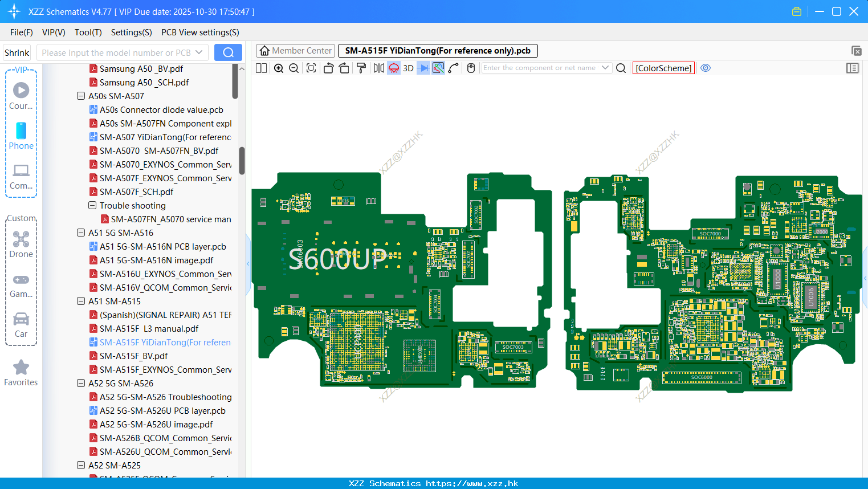Collapse the A51 5G SM-A516 folder
Image resolution: width=868 pixels, height=489 pixels.
click(x=81, y=233)
